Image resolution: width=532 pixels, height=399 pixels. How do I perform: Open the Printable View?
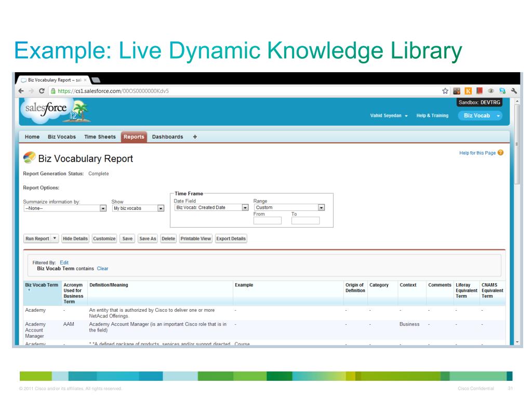(x=196, y=238)
